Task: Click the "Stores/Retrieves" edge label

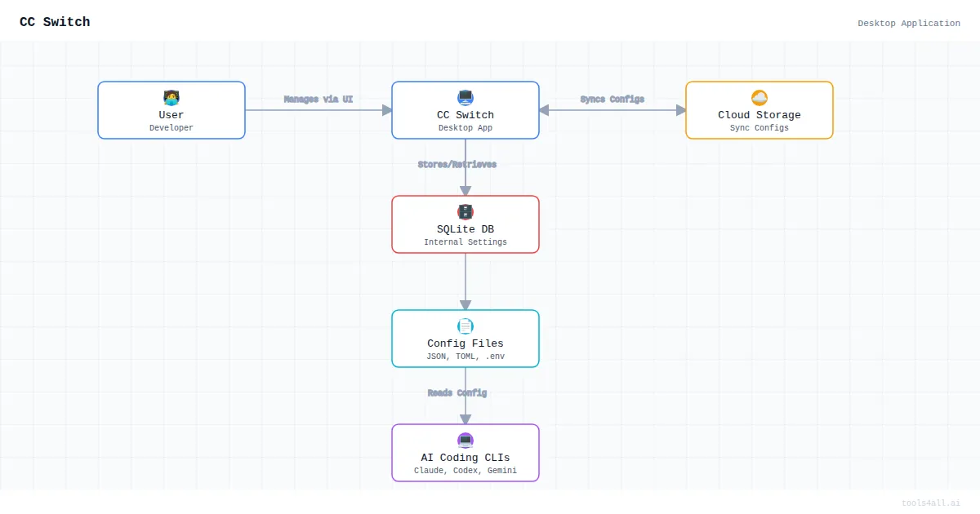Action: (457, 165)
